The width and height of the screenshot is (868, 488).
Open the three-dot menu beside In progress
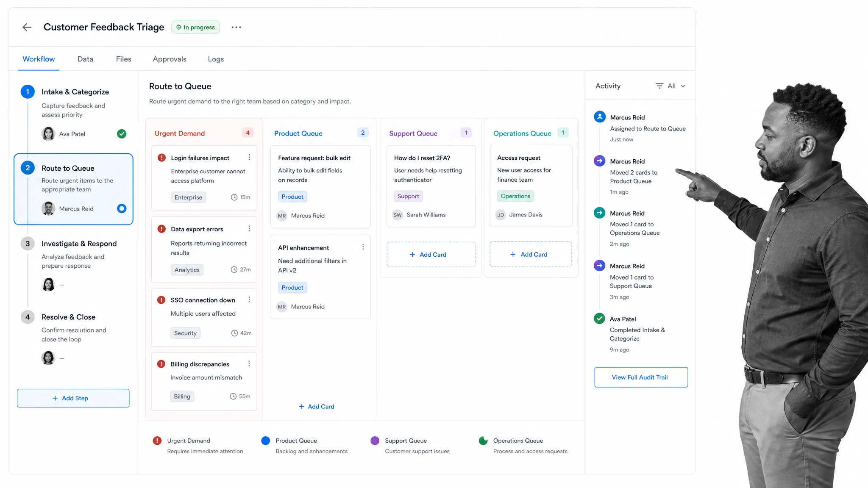pos(236,27)
